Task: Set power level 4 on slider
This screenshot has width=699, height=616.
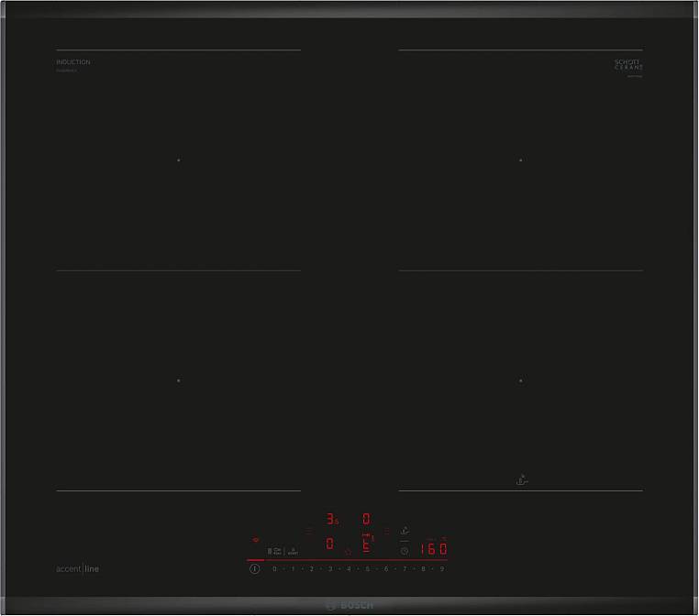Action: coord(349,568)
